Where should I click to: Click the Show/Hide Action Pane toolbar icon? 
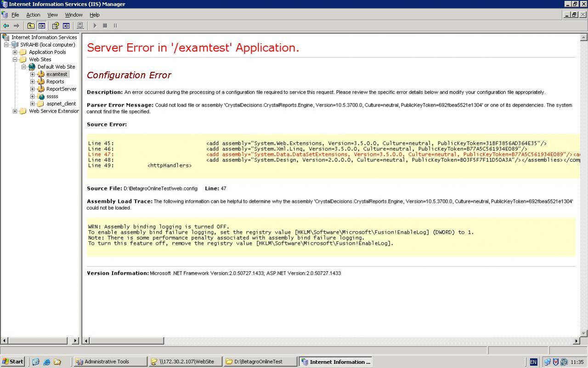[66, 26]
